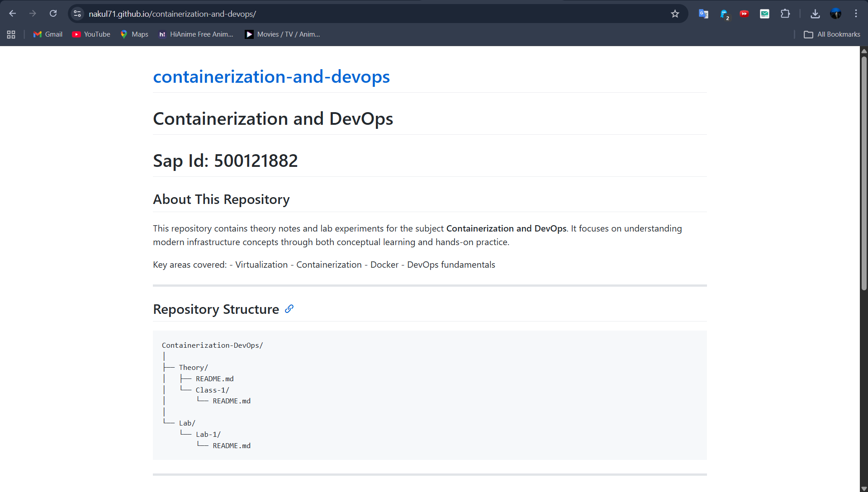The height and width of the screenshot is (492, 868).
Task: Open the Ghostery extension with badge 2
Action: (x=724, y=14)
